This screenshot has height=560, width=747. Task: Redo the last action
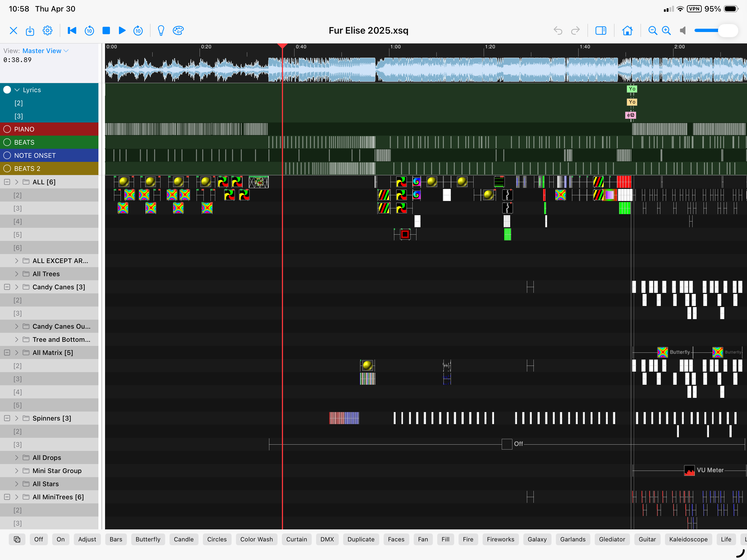click(575, 31)
